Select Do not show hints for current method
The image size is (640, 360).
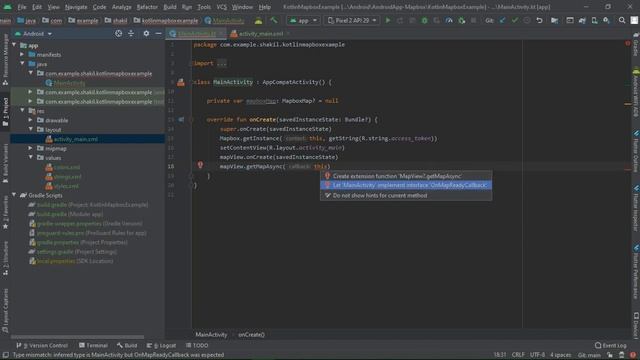point(406,196)
